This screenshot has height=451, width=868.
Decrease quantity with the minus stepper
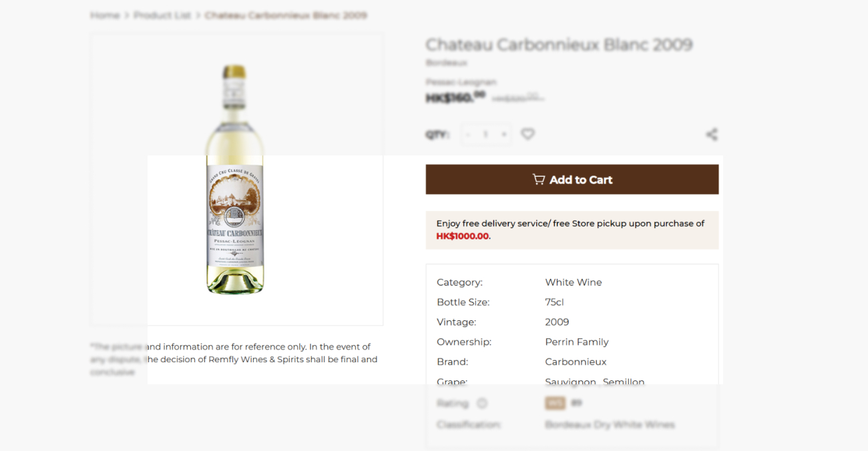tap(468, 134)
